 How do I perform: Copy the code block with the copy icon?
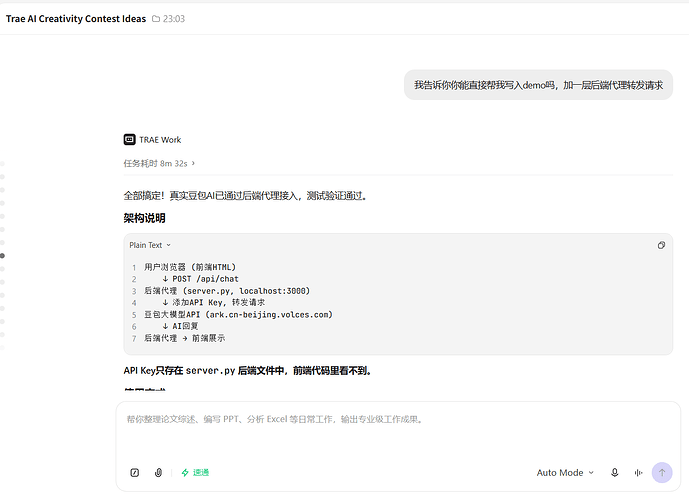(661, 245)
